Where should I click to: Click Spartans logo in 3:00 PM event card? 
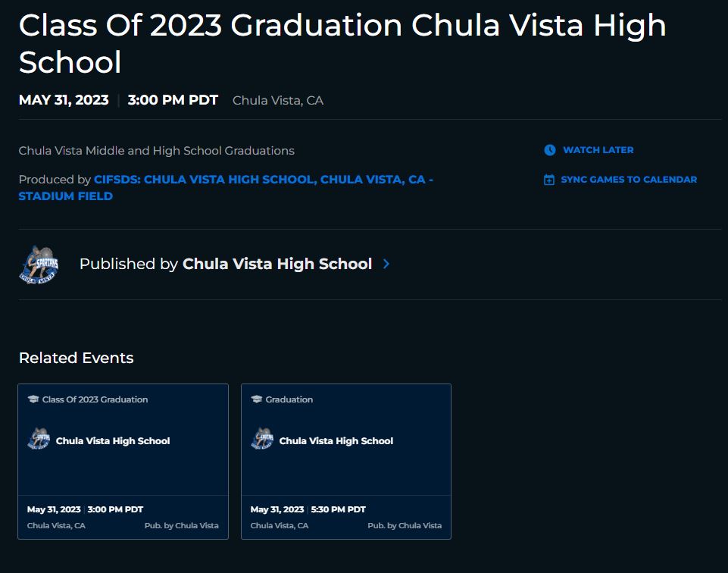click(x=39, y=439)
